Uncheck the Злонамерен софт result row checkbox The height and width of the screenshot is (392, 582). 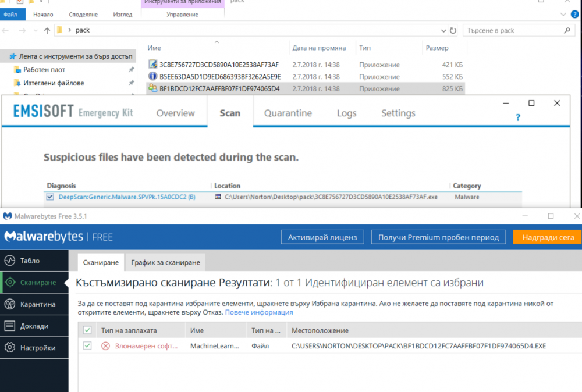pos(87,345)
